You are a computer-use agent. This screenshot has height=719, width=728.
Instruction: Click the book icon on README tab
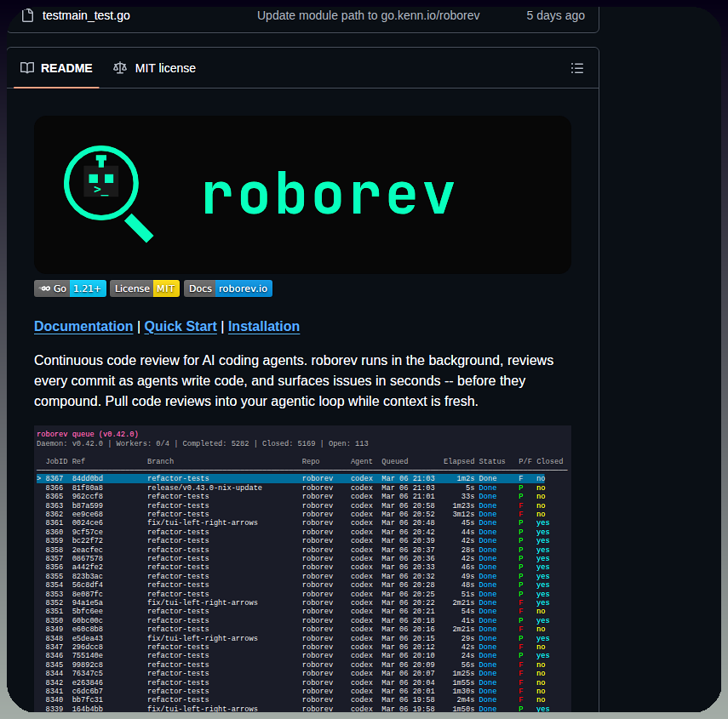[27, 68]
